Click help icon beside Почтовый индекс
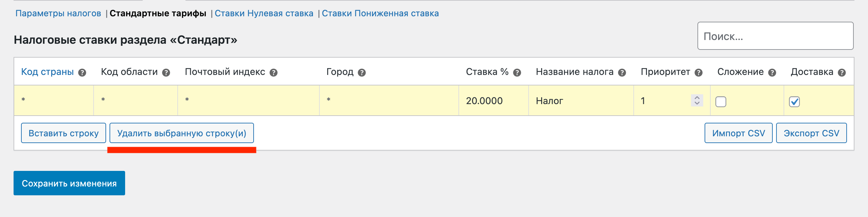The image size is (868, 217). pos(273,73)
